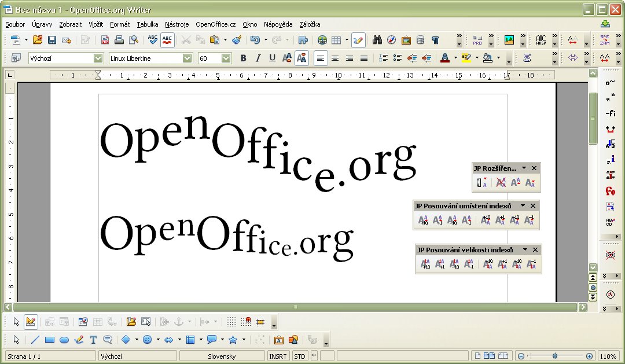625x364 pixels.
Task: Select the Ellipse drawing tool
Action: point(64,340)
